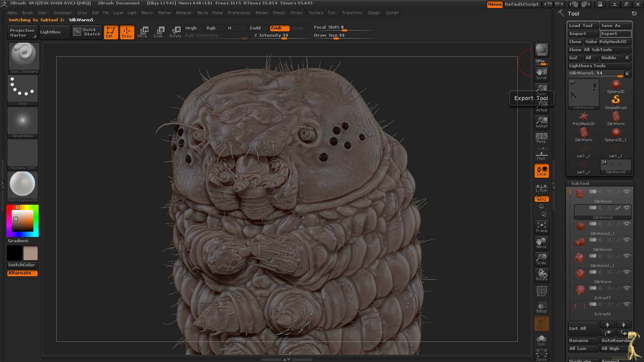Toggle visibility of Extract7 subtool
This screenshot has height=362, width=644.
[x=627, y=288]
